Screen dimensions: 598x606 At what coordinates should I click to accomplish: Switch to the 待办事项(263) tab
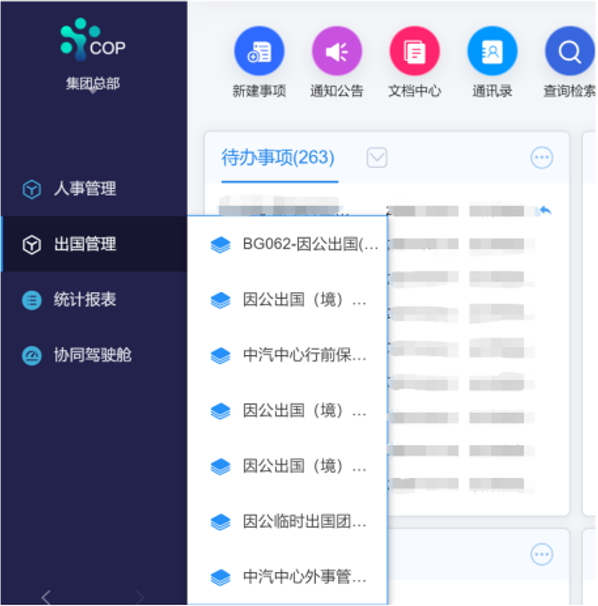[278, 158]
